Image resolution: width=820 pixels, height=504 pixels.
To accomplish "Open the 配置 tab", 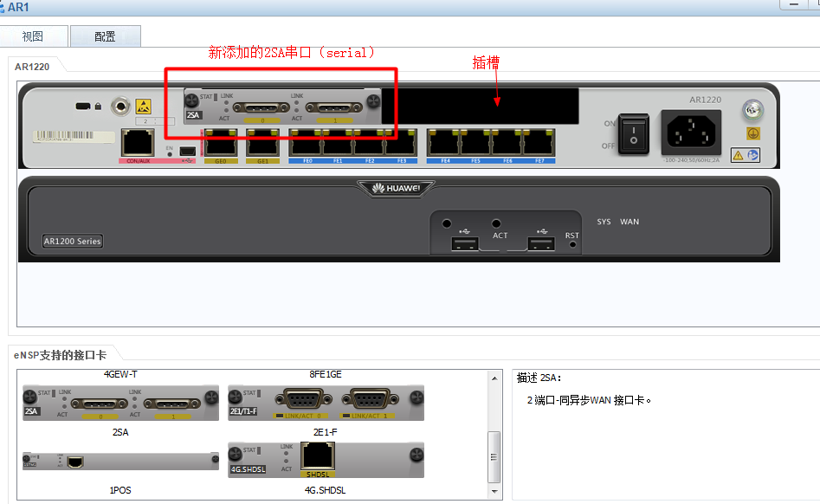I will pos(105,36).
